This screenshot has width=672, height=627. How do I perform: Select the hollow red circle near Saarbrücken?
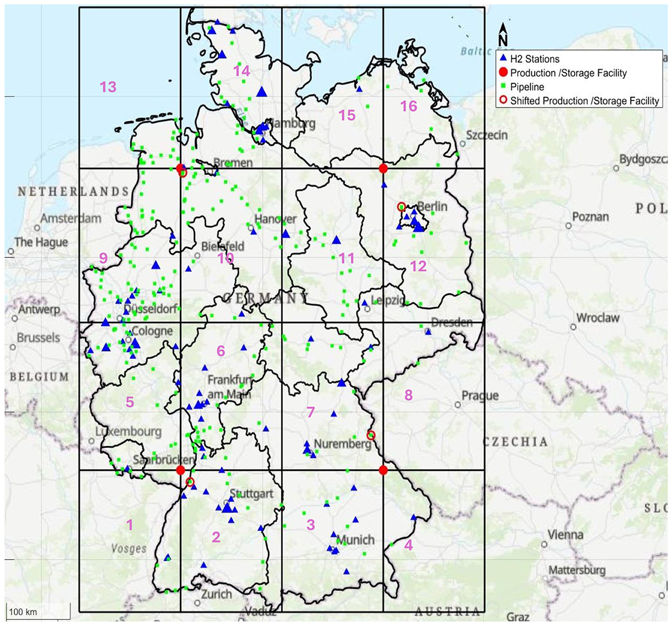[190, 482]
